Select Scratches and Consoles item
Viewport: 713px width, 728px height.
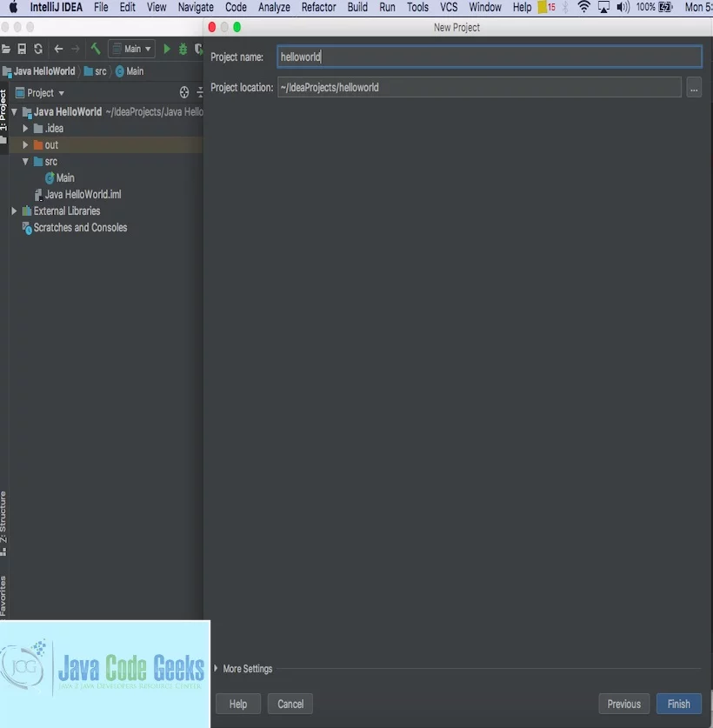pos(75,228)
